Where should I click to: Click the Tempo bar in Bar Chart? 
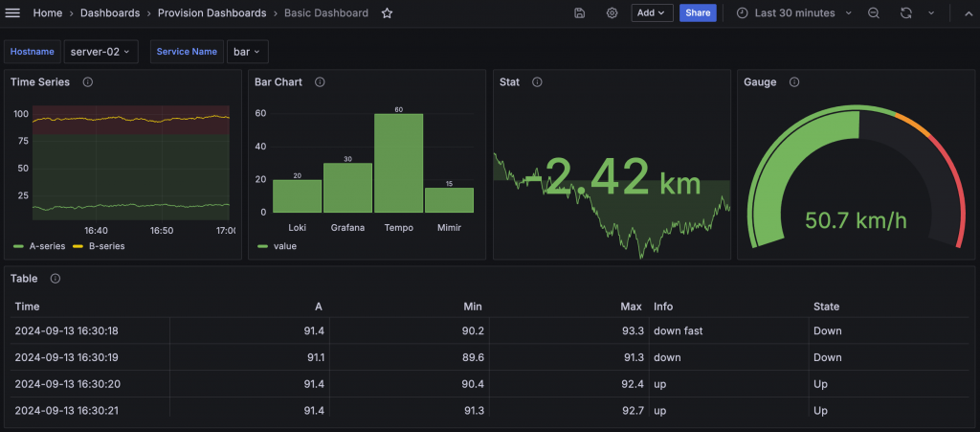point(399,163)
